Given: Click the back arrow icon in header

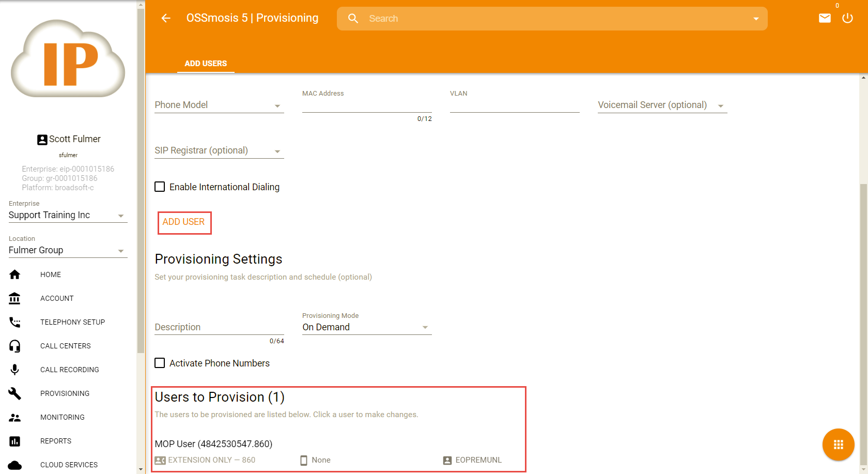Looking at the screenshot, I should [166, 19].
